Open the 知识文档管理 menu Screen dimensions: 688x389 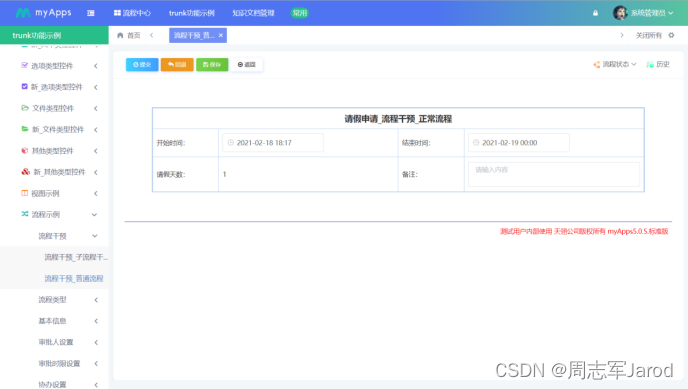[253, 13]
